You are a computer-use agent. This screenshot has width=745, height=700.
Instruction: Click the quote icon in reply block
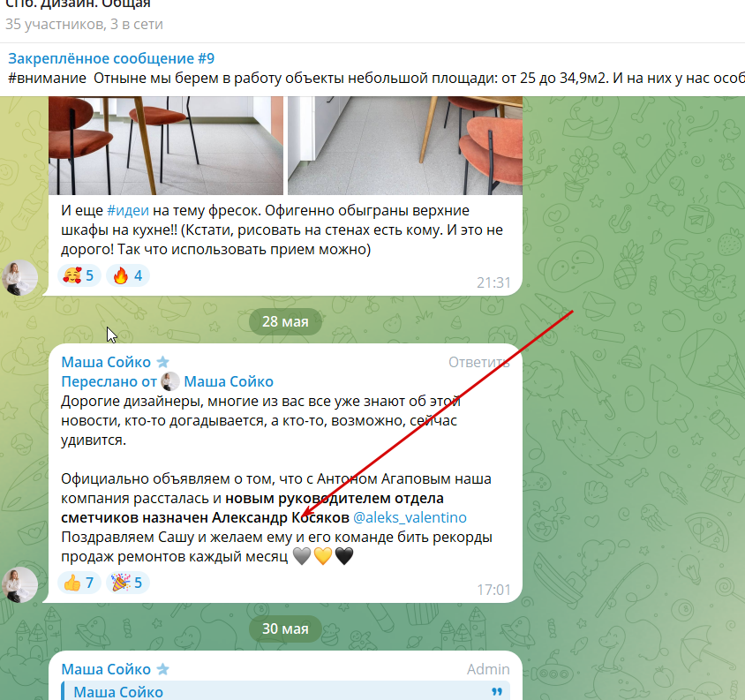coord(497,692)
